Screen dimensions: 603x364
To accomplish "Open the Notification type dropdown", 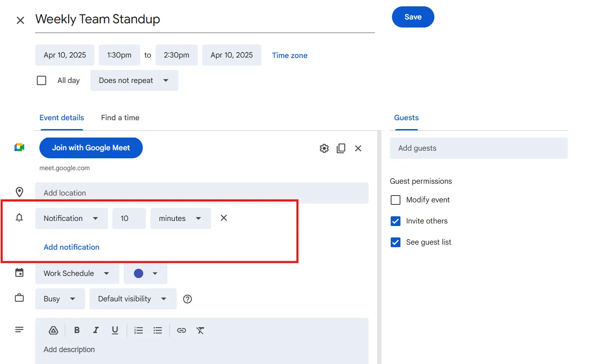I will click(x=72, y=218).
